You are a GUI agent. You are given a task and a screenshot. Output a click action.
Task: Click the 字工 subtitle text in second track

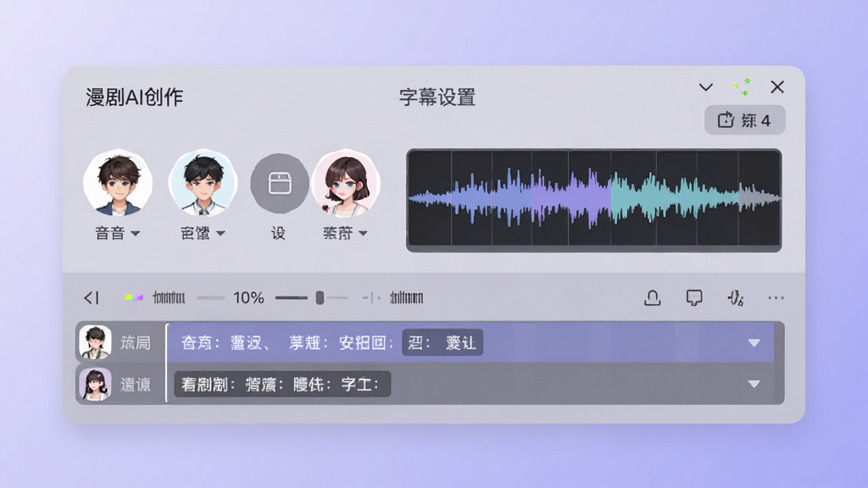[357, 384]
